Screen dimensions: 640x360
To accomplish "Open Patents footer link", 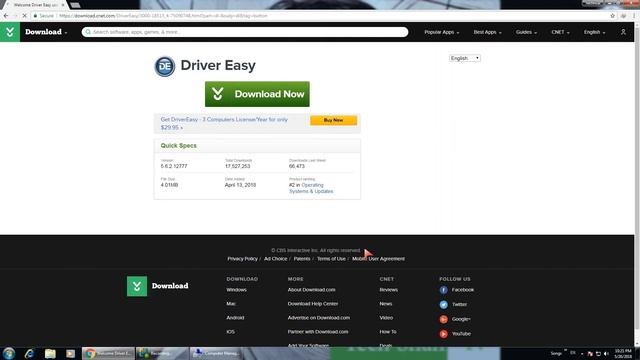I will pos(302,259).
